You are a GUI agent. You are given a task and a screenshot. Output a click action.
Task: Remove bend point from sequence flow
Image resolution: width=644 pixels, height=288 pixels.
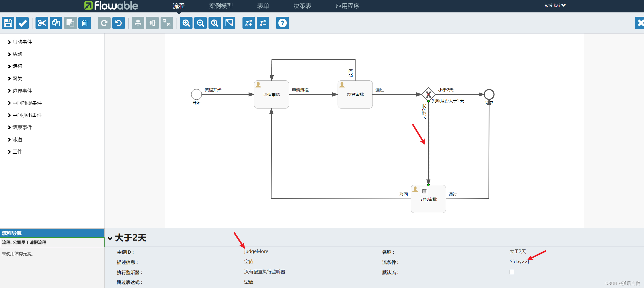(263, 23)
